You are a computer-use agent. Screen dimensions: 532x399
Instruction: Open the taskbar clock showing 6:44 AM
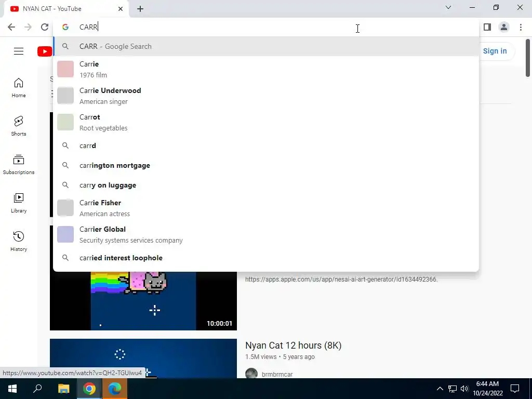[x=487, y=389]
